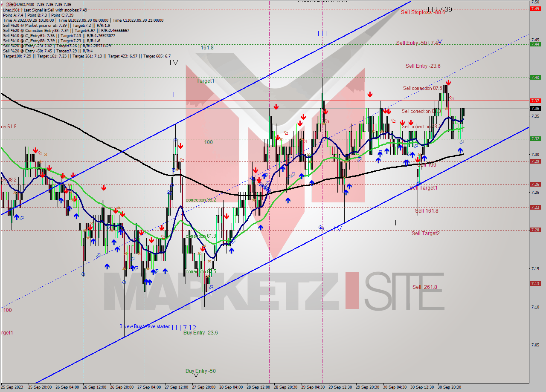Click the '30 Sep 20:30' time label
Viewport: 546px width, 392px height.
coord(449,387)
